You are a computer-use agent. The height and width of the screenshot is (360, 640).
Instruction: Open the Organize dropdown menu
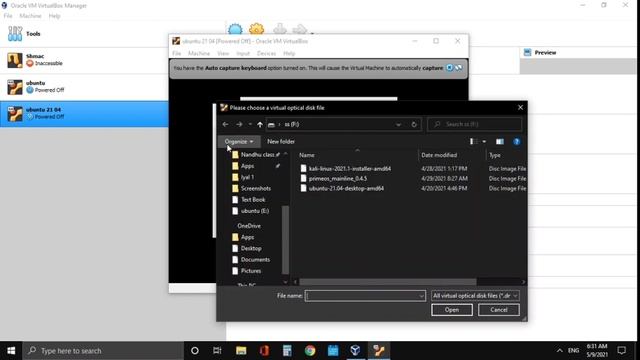(239, 142)
